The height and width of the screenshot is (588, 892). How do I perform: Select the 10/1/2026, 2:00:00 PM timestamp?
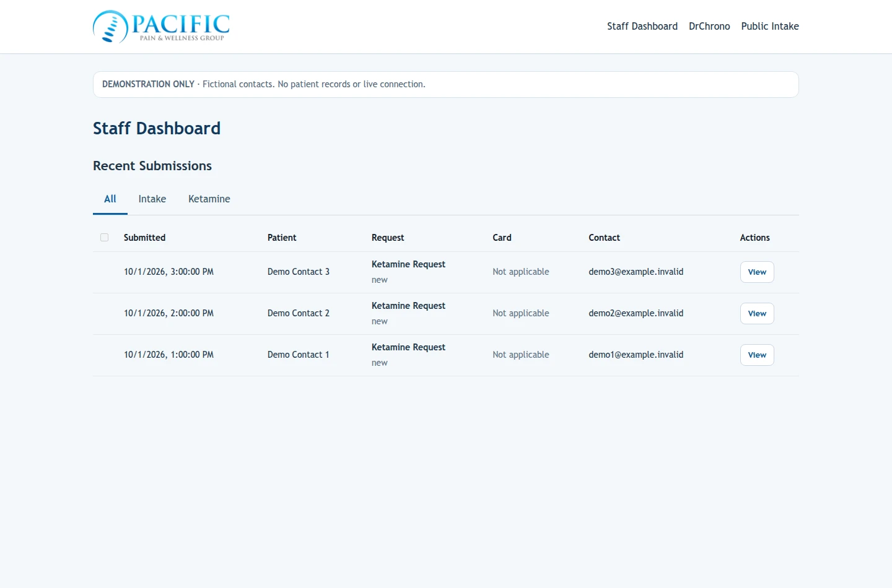[168, 313]
